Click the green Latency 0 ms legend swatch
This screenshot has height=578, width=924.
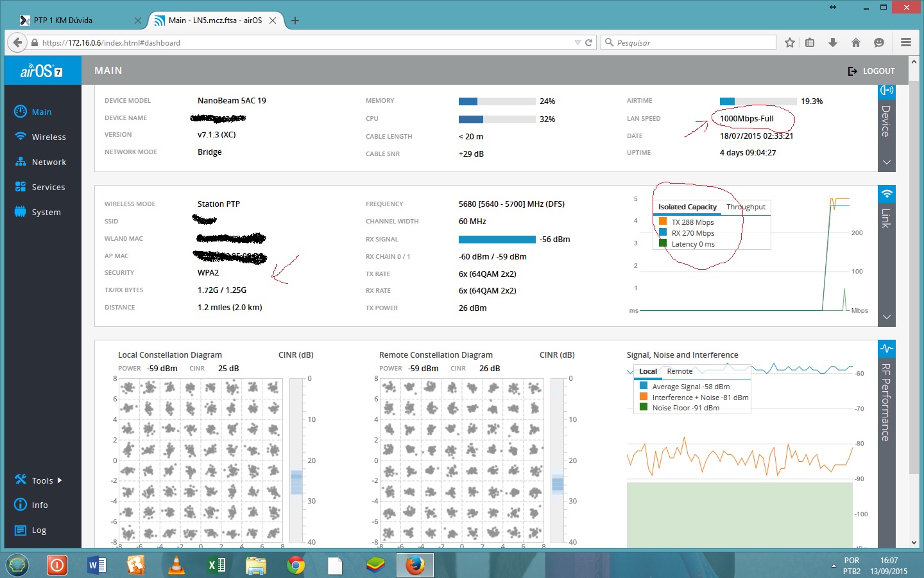[x=663, y=243]
